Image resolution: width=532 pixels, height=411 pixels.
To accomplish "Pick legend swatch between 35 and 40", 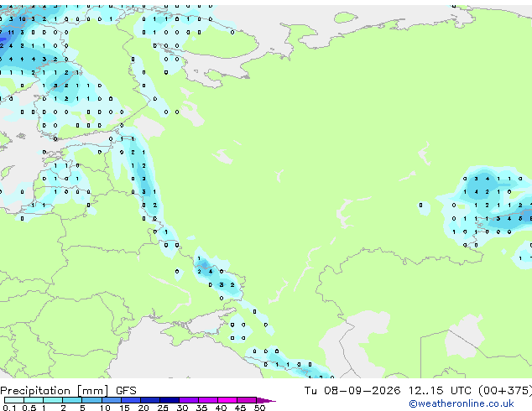I will [207, 400].
